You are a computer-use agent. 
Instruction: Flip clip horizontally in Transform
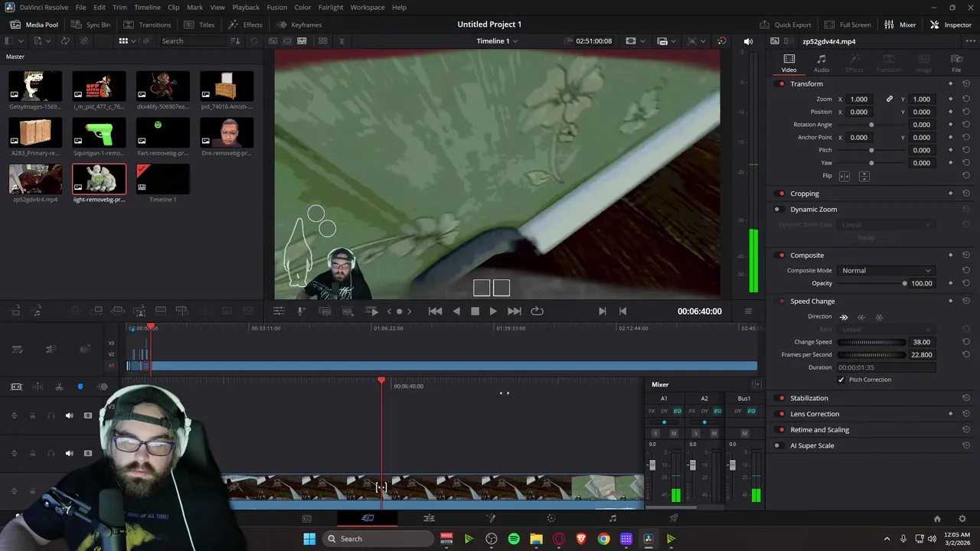[844, 176]
